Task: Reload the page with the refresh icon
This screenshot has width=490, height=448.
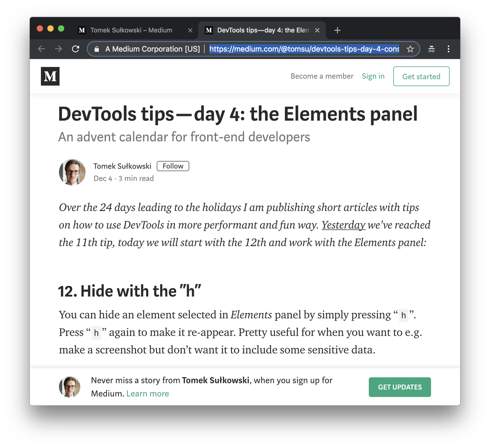Action: (x=76, y=49)
